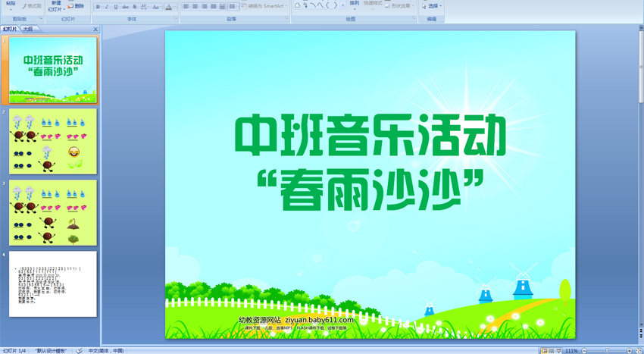Viewport: 644px width, 354px height.
Task: Select the cloud shape
Action: (x=297, y=5)
